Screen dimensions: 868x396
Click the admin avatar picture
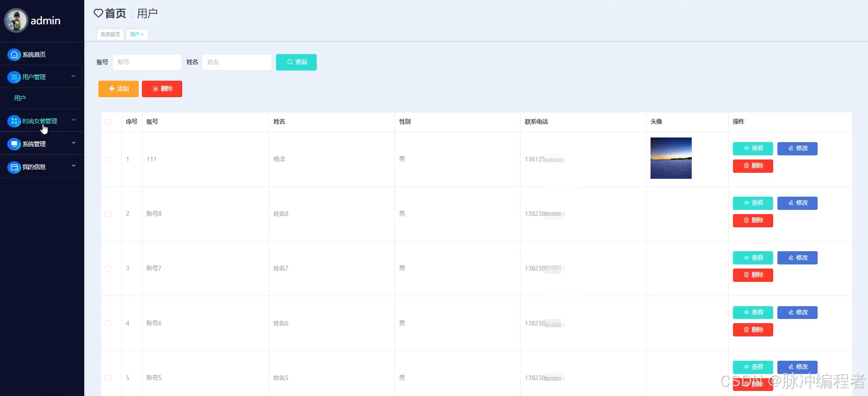point(16,21)
